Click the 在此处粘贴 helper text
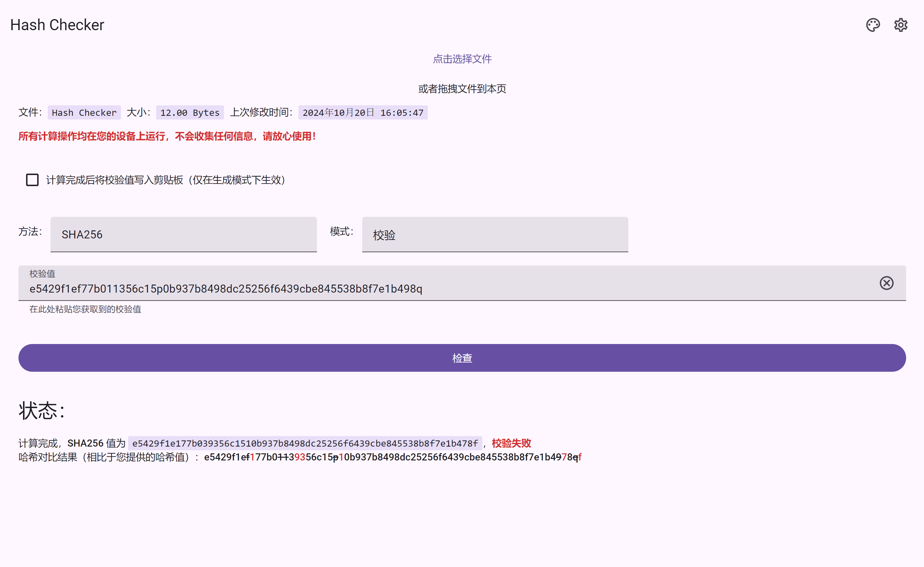 pyautogui.click(x=85, y=309)
